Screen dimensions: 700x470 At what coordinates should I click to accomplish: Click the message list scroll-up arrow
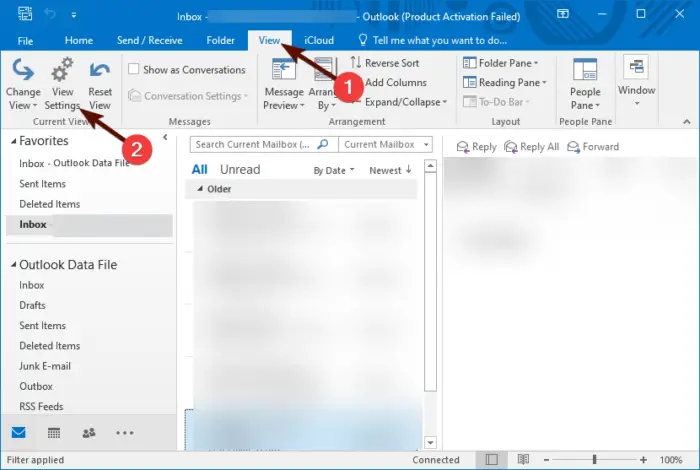pos(430,166)
